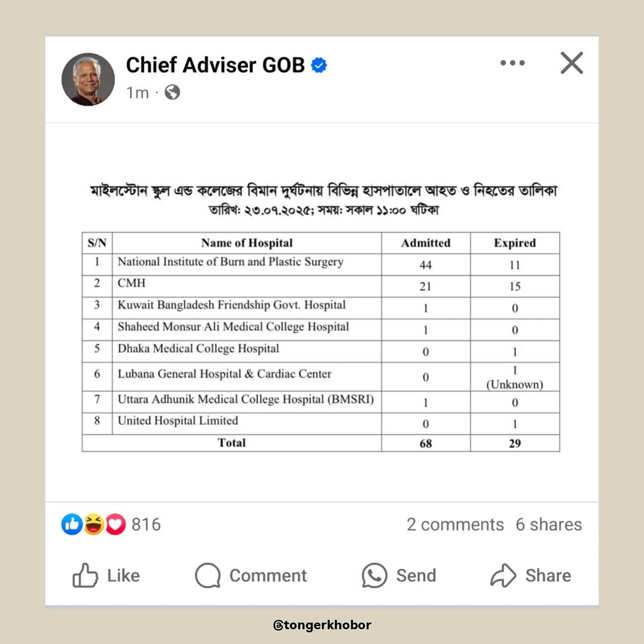Click the laughing Haha reaction icon
644x644 pixels.
(93, 524)
